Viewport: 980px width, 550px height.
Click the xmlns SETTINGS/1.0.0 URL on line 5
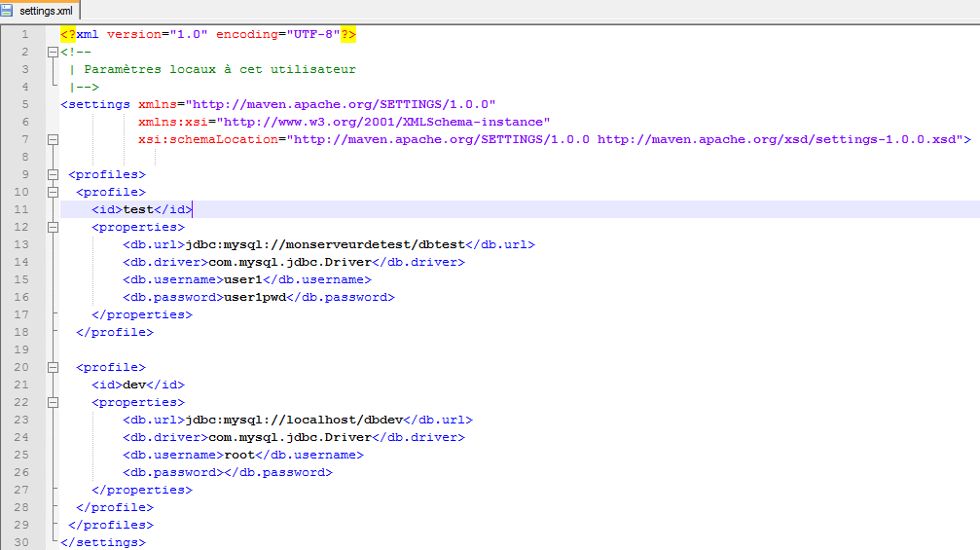341,104
